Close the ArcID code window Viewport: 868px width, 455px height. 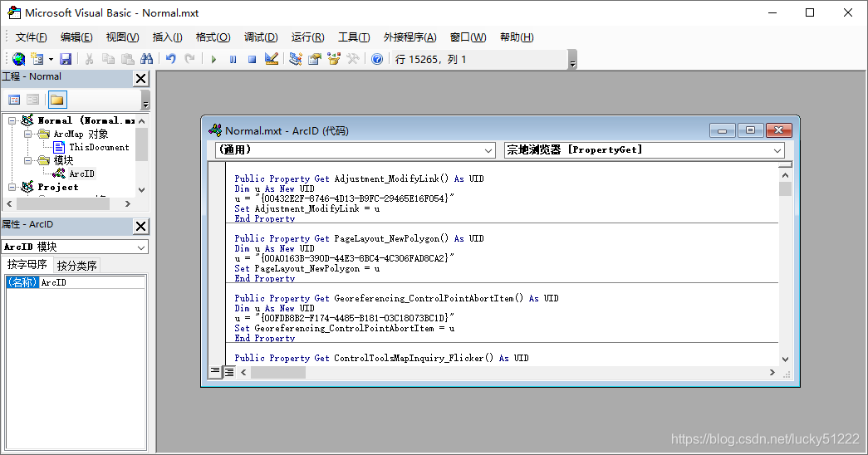[779, 130]
